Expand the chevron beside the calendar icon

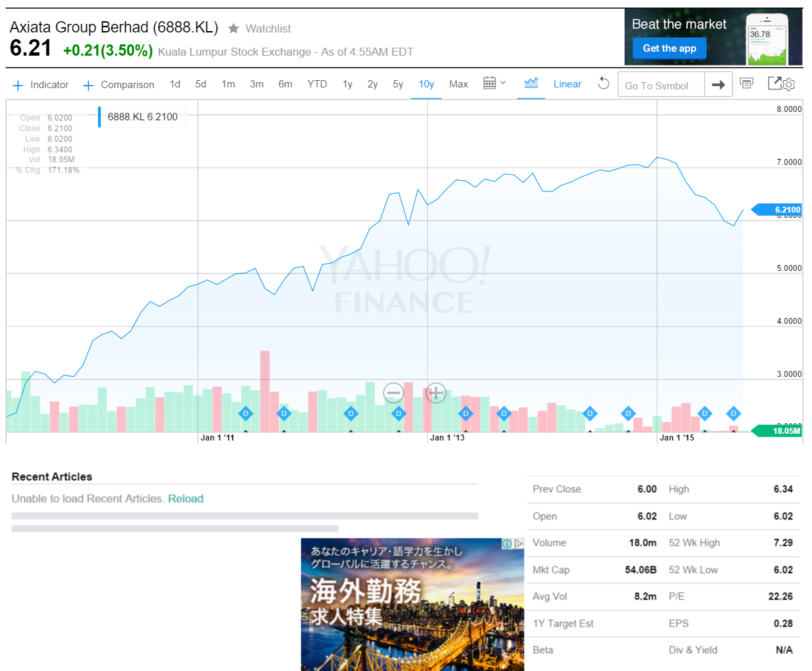click(x=503, y=83)
